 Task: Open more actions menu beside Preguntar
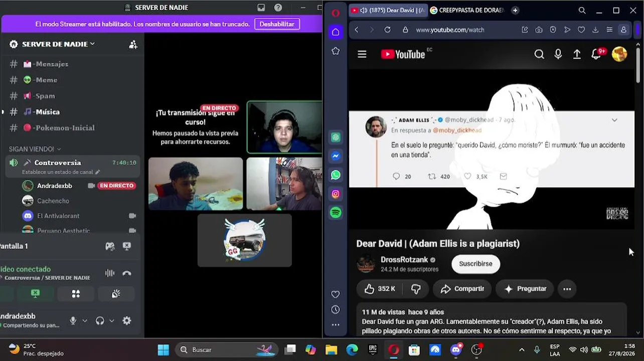pos(567,289)
